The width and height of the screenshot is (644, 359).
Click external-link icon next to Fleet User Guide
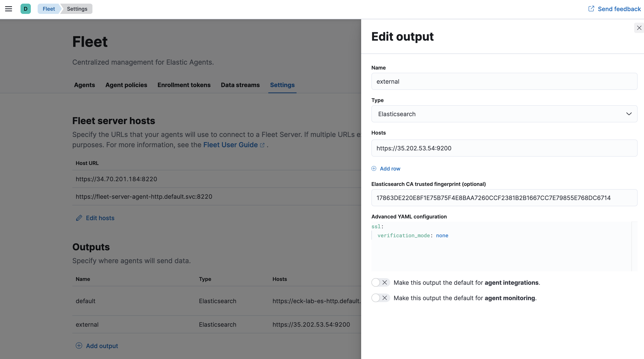pos(262,145)
